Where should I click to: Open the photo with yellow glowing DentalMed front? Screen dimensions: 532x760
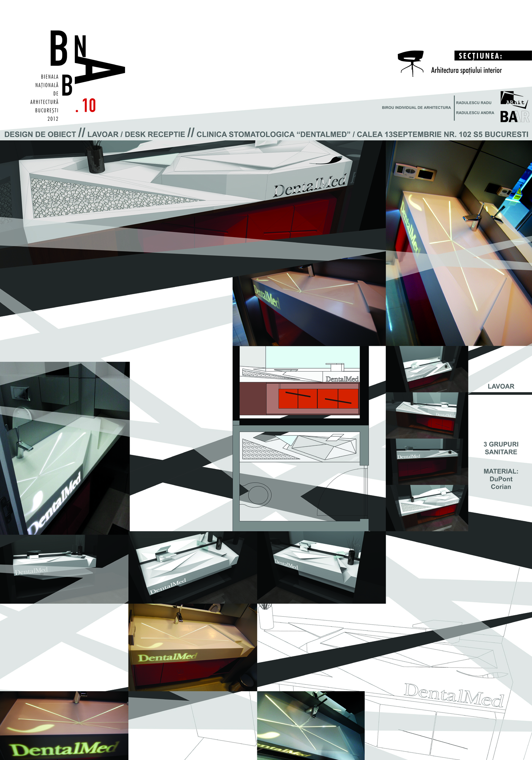click(193, 647)
